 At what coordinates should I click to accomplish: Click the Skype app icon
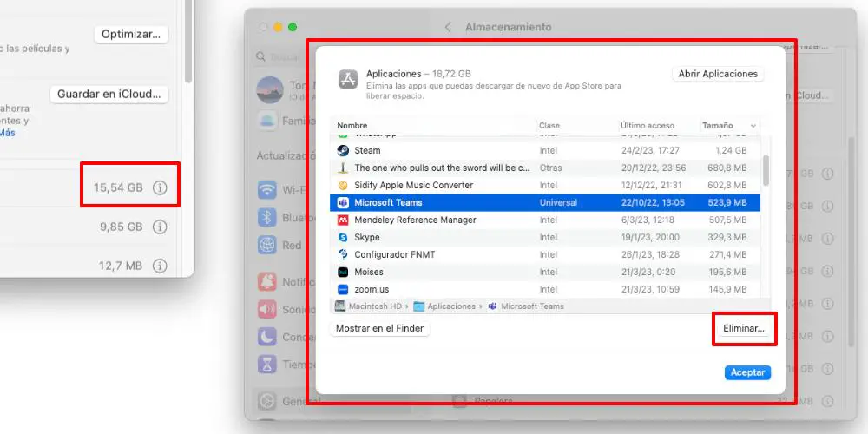point(343,237)
